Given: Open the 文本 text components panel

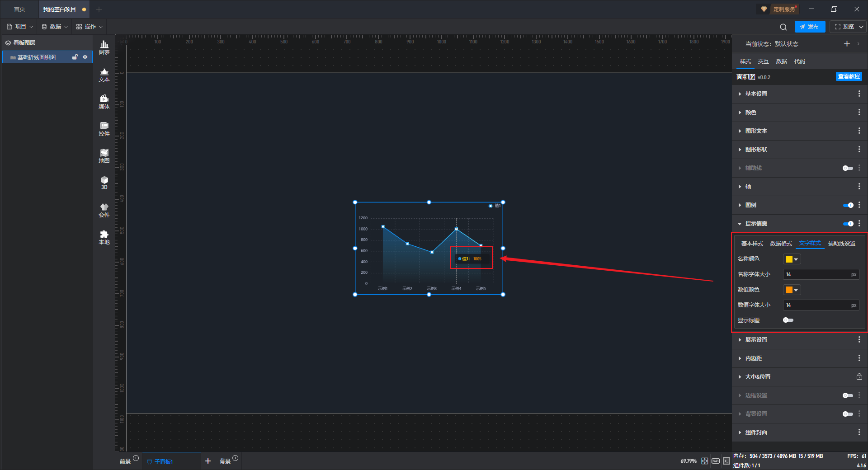Looking at the screenshot, I should pos(104,75).
